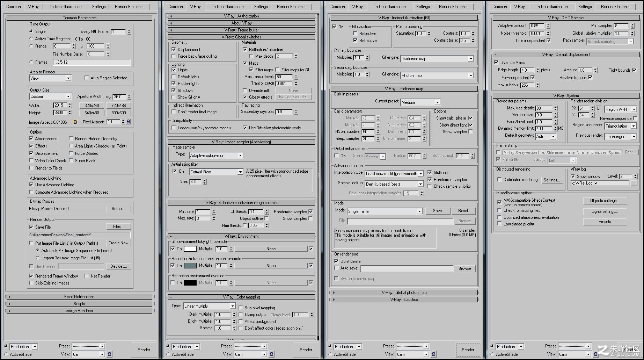644x360 pixels.
Task: Open Render Elements tab in Common Parameters panel
Action: 129,7
